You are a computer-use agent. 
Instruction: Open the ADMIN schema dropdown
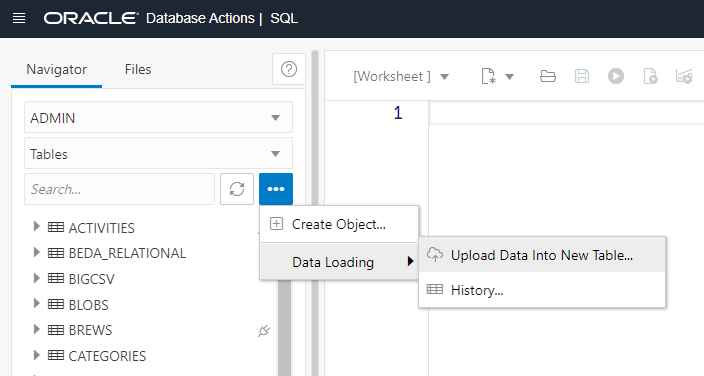[158, 118]
